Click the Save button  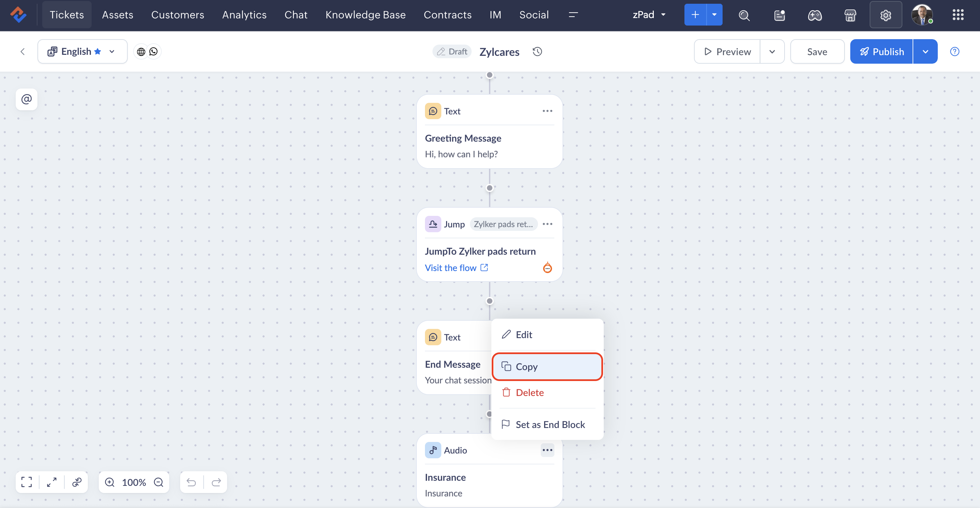(817, 51)
